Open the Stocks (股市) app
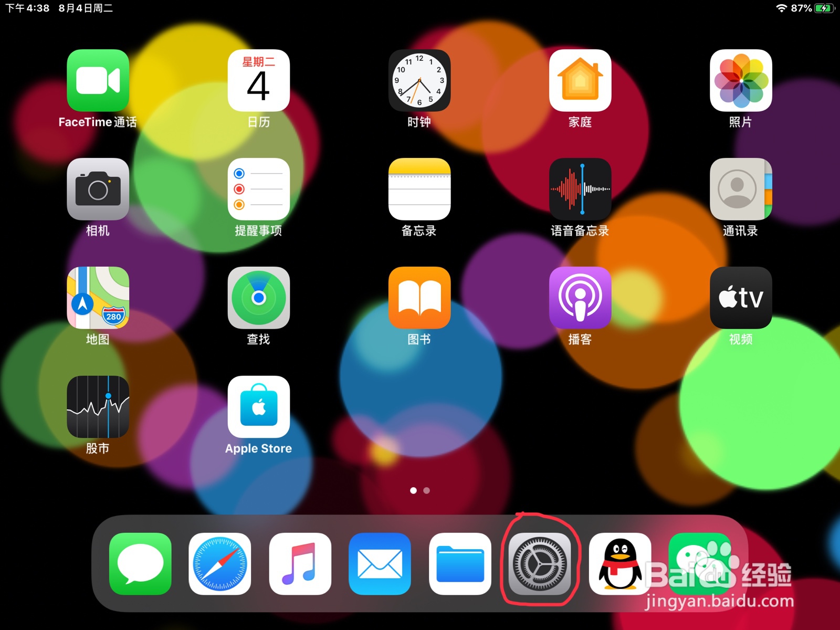Screen dimensions: 840x630 [98, 407]
